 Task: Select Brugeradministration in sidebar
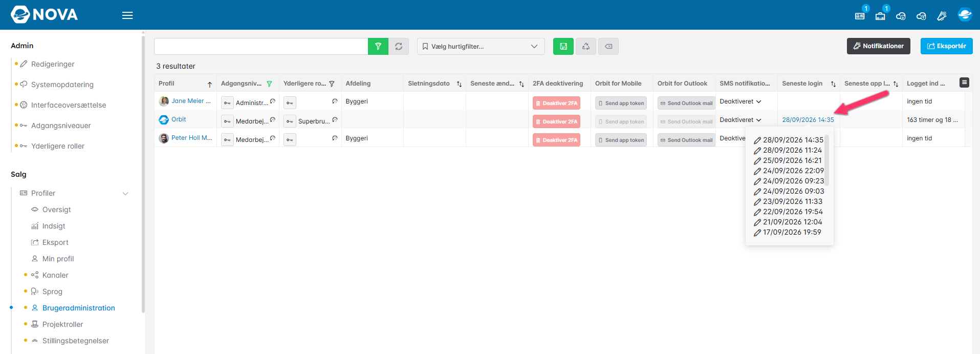pos(78,308)
